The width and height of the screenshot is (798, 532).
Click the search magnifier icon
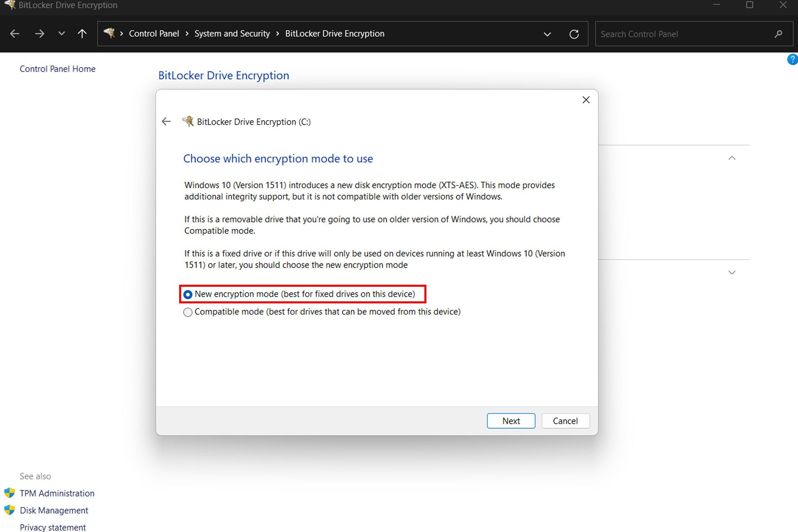pos(778,34)
